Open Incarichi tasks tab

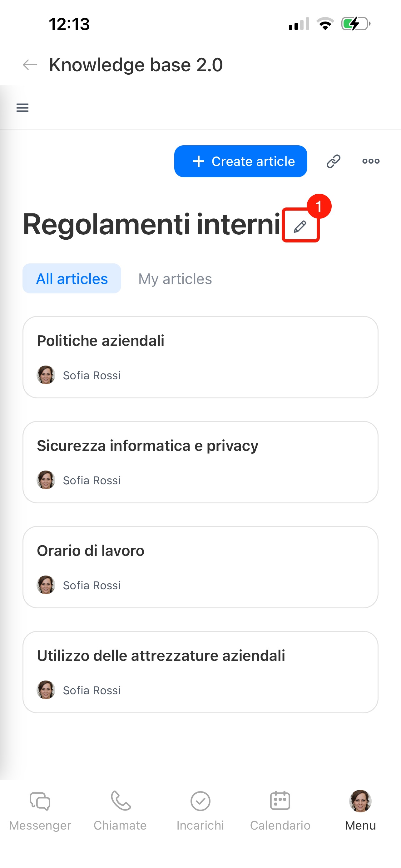[200, 811]
